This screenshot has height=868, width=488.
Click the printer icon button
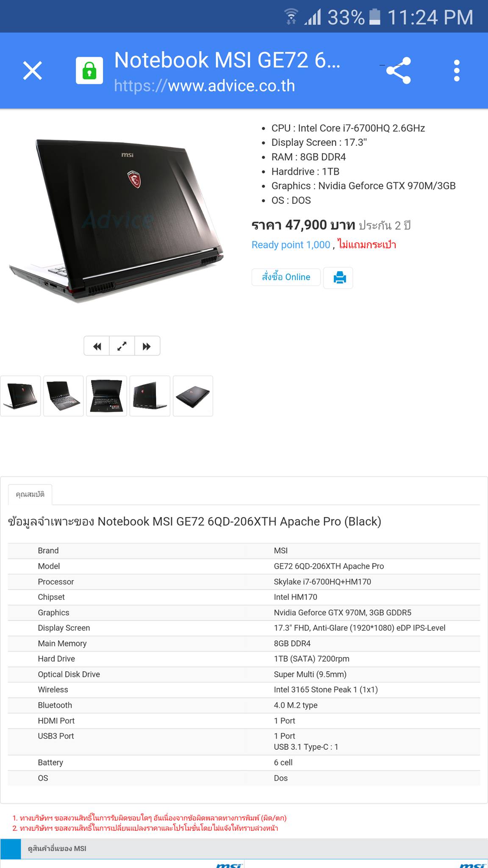point(338,278)
